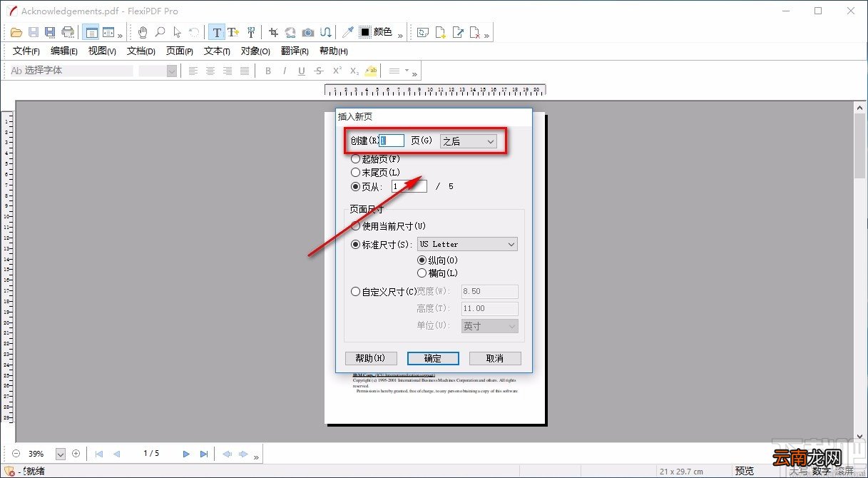Viewport: 868px width, 478px height.
Task: Click the 取消 cancel button
Action: [x=495, y=358]
